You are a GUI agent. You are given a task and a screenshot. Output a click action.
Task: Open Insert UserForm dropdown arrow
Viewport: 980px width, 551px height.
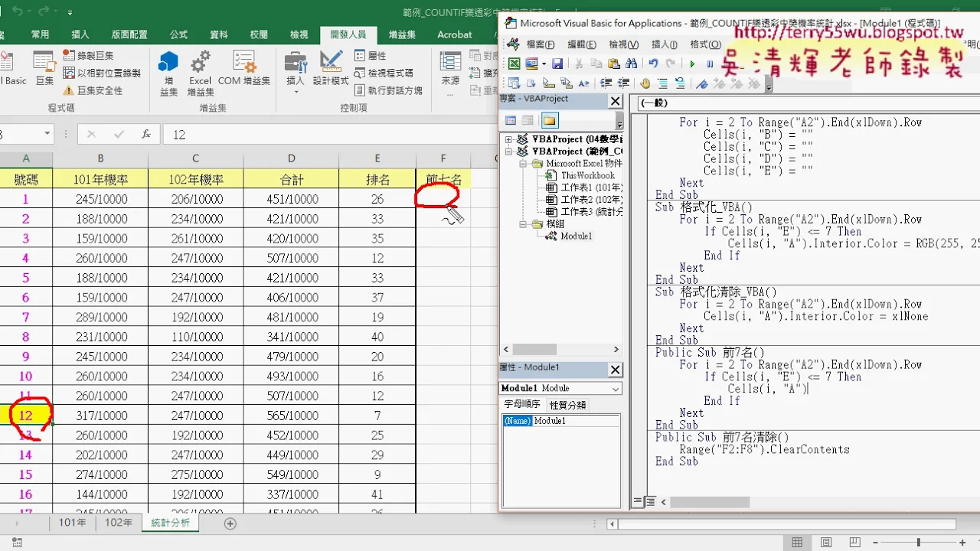click(x=544, y=64)
